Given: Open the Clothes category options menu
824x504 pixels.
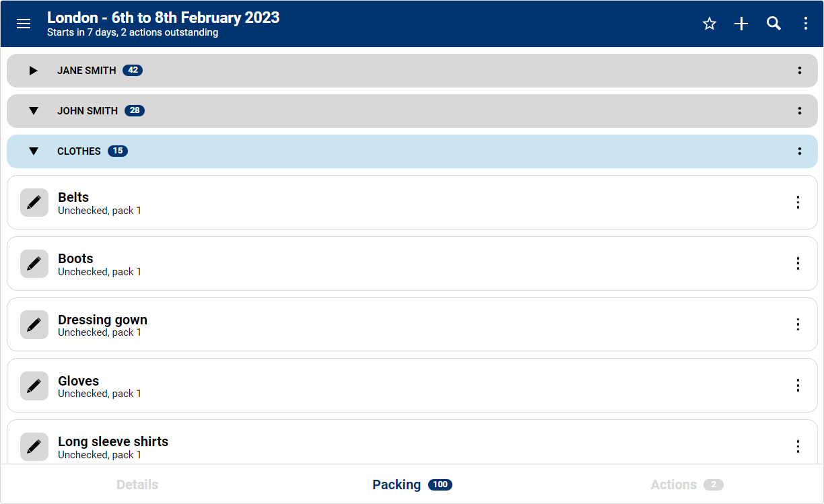Looking at the screenshot, I should (x=800, y=151).
